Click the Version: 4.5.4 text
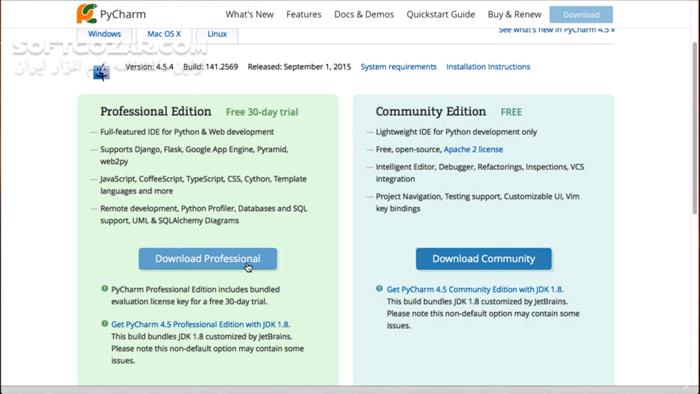This screenshot has width=700, height=394. (149, 66)
